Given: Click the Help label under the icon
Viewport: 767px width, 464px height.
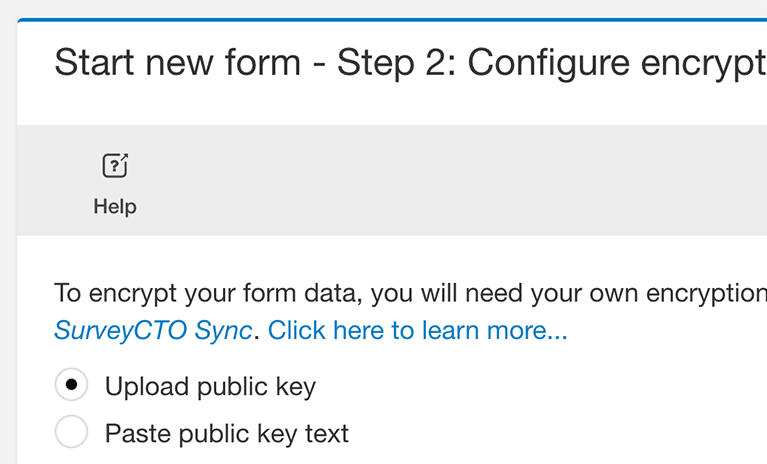Looking at the screenshot, I should tap(115, 206).
